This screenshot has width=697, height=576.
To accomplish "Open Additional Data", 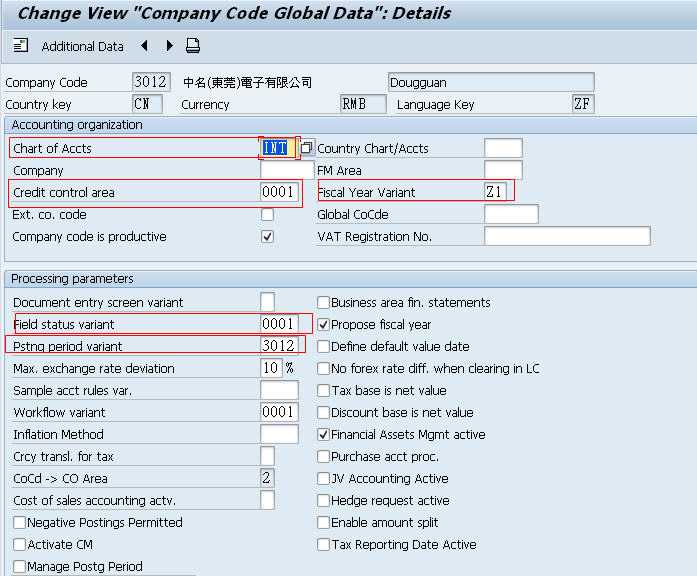I will coord(82,46).
